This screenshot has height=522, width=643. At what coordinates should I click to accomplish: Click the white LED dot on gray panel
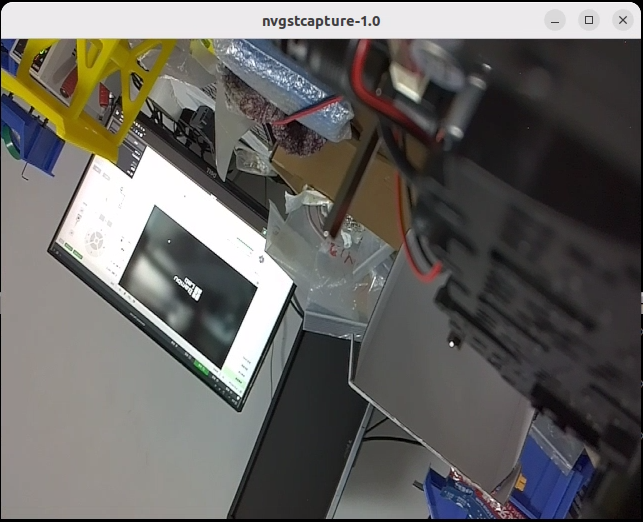[x=452, y=344]
